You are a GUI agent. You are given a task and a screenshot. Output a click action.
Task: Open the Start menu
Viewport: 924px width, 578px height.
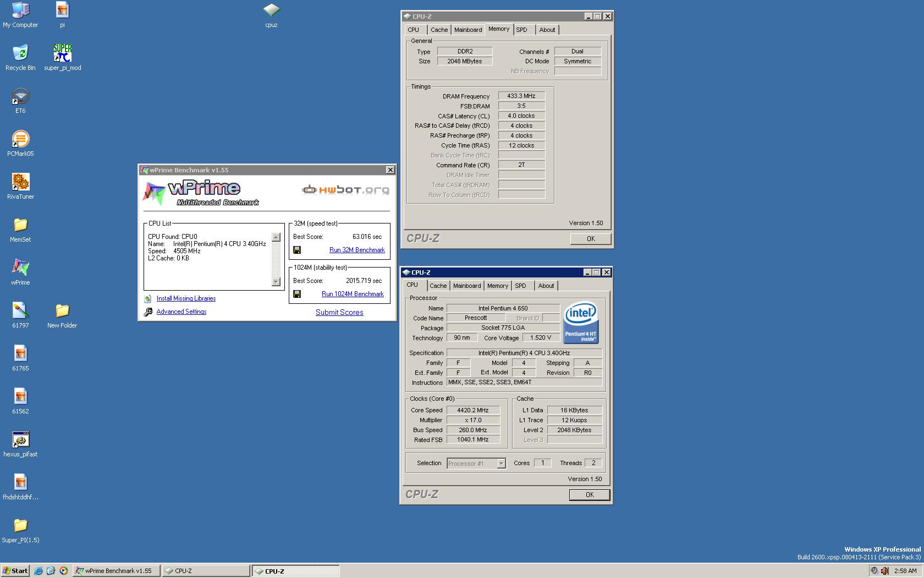point(15,571)
